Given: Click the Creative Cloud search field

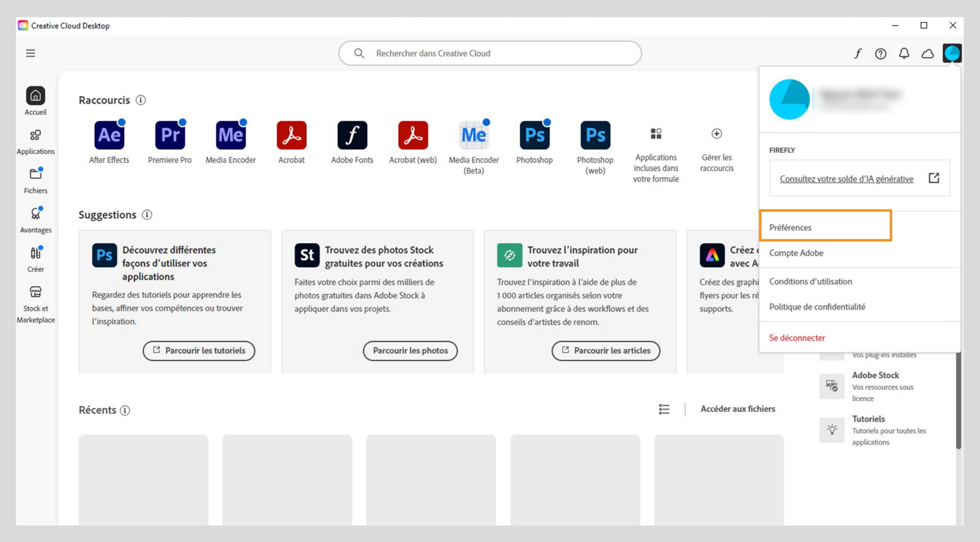Looking at the screenshot, I should click(489, 53).
